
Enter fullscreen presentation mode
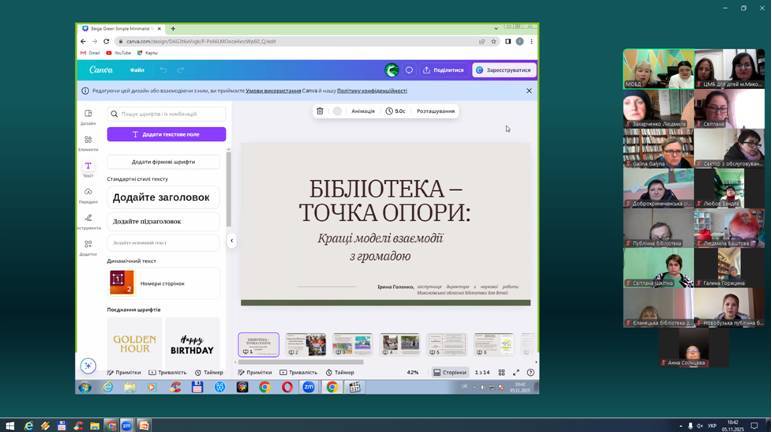pos(516,372)
